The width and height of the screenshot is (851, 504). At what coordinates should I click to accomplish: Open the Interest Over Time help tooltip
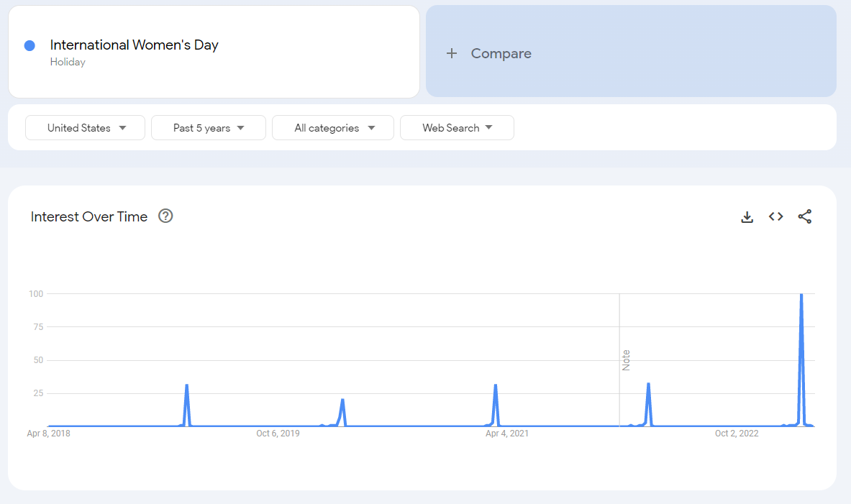click(165, 216)
